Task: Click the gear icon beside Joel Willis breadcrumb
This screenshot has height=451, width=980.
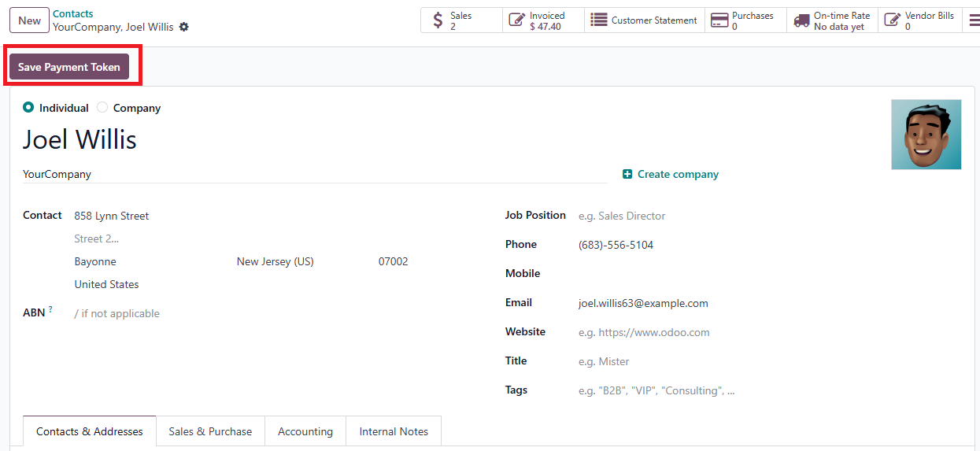Action: (184, 27)
